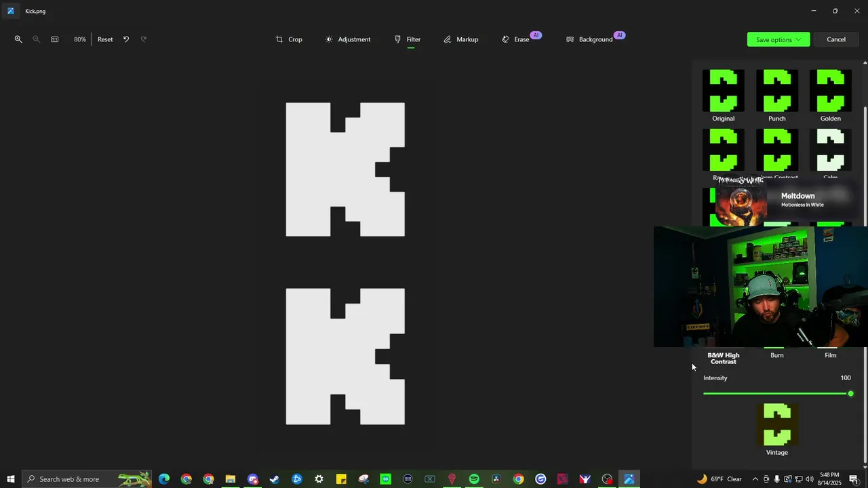Select the Filter tab

click(x=408, y=39)
